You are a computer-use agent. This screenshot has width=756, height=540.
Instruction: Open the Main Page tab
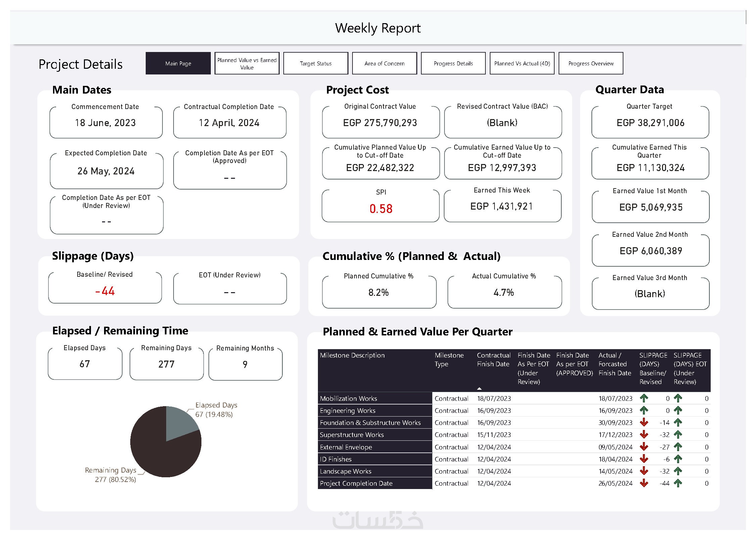pos(178,63)
